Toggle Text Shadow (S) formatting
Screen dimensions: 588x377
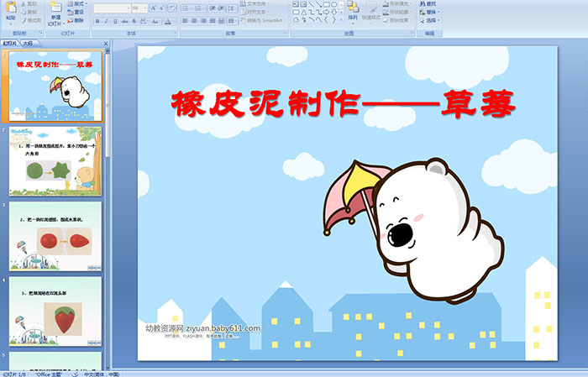134,21
